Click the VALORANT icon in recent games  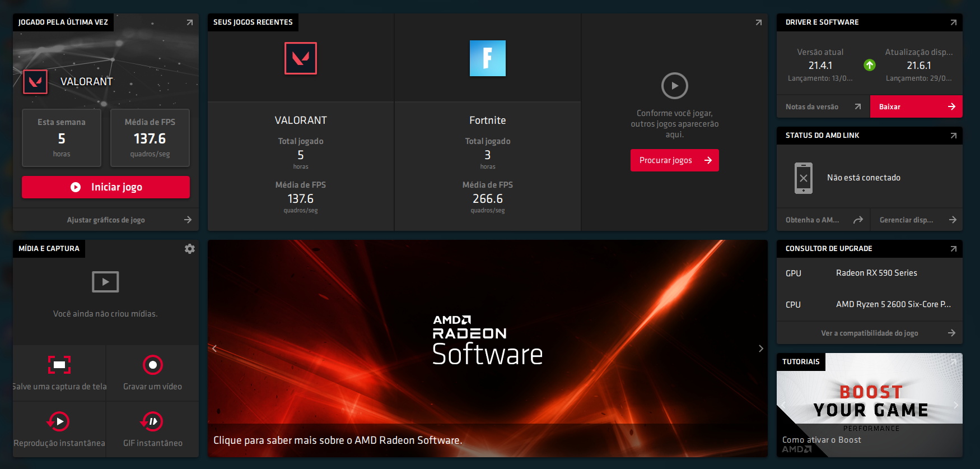pos(301,58)
